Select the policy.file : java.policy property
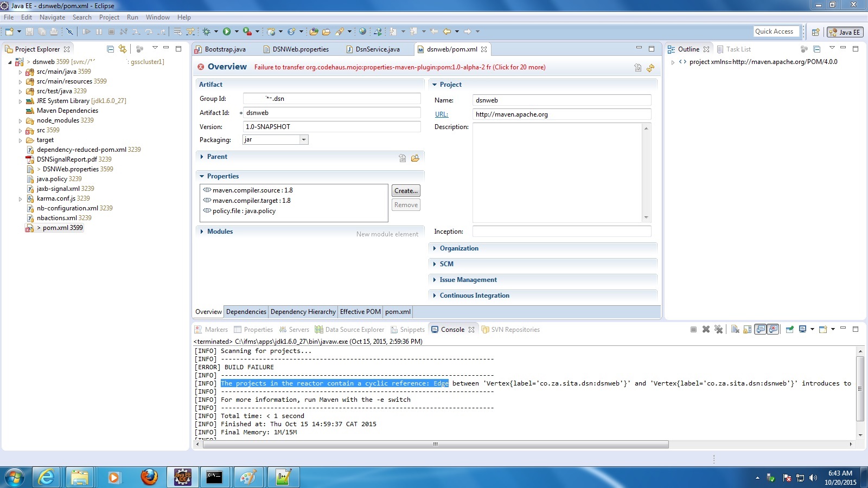 click(x=239, y=211)
